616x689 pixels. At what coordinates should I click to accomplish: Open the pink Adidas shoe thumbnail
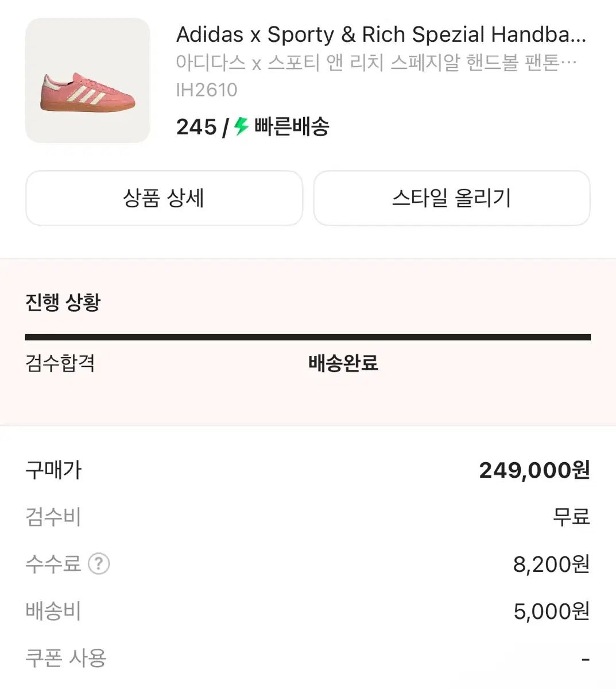(x=88, y=80)
